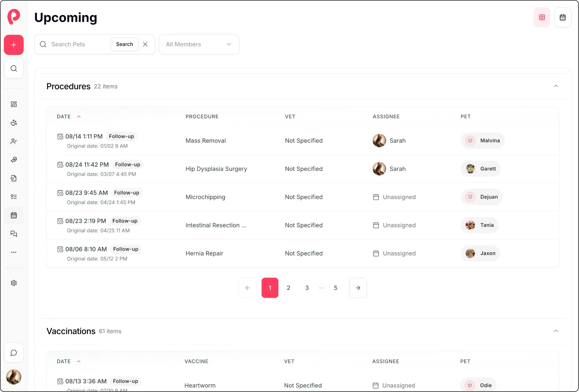Click inside the Search Pets field

(x=76, y=44)
